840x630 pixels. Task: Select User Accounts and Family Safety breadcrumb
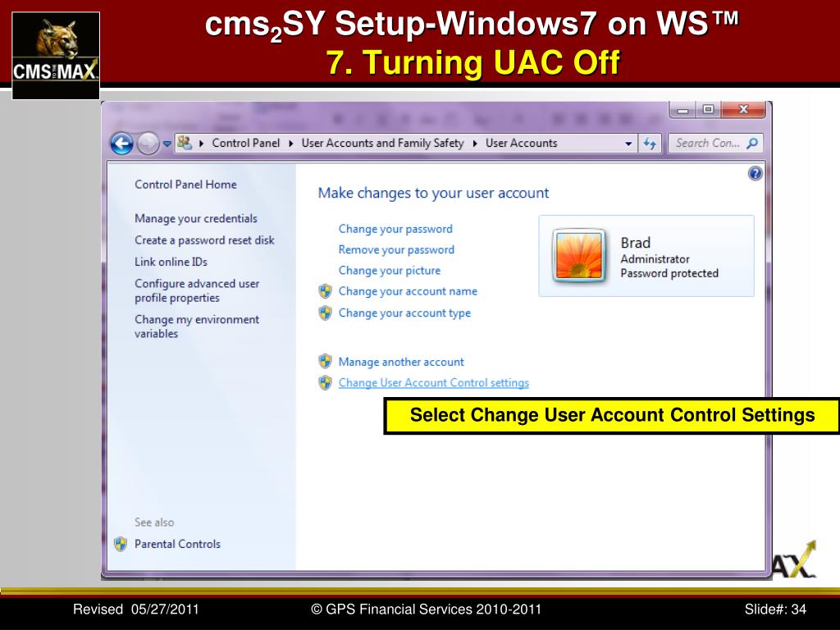382,143
